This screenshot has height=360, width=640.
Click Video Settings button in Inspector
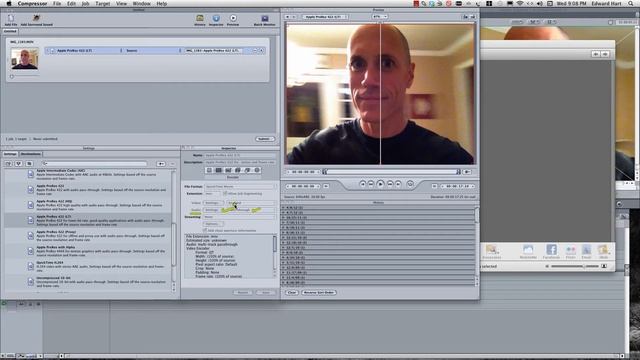tap(212, 203)
